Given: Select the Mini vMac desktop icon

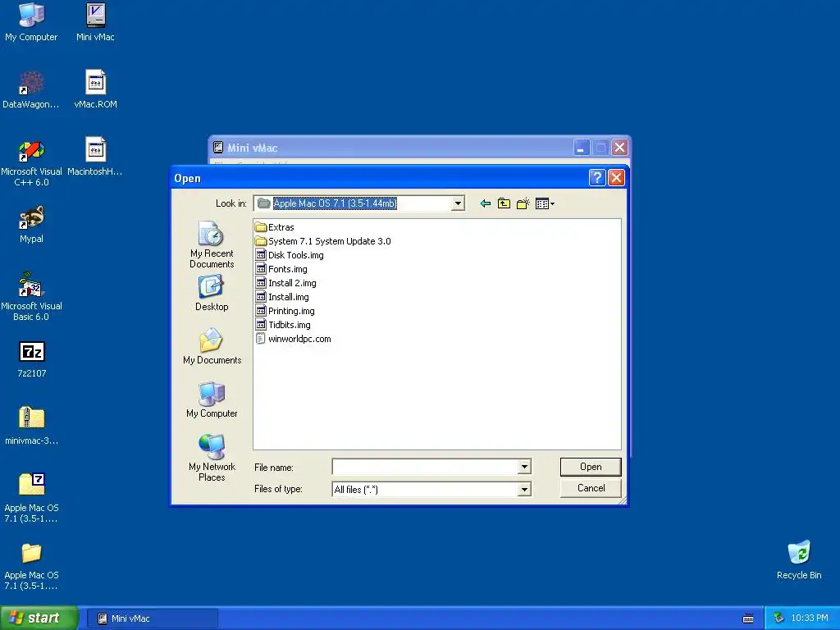Looking at the screenshot, I should click(x=95, y=21).
